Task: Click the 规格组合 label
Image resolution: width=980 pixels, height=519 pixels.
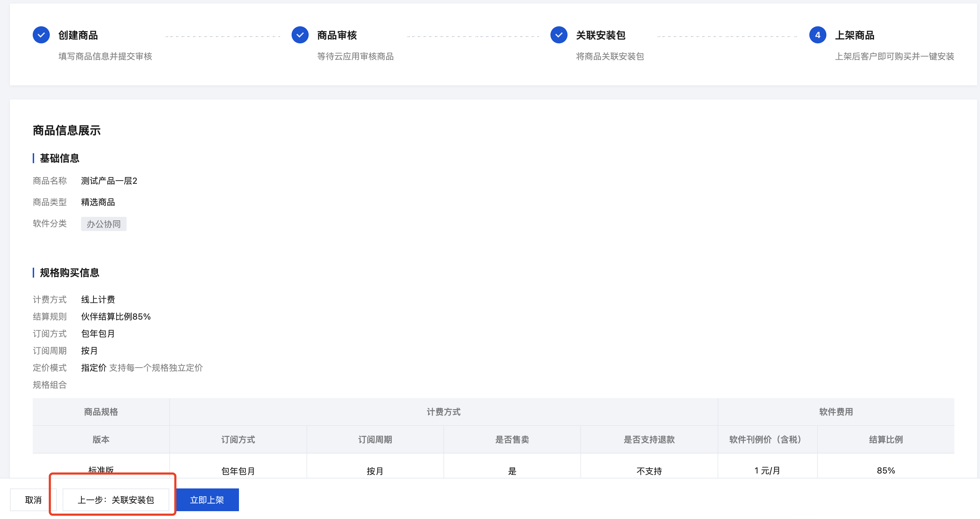Action: tap(49, 385)
